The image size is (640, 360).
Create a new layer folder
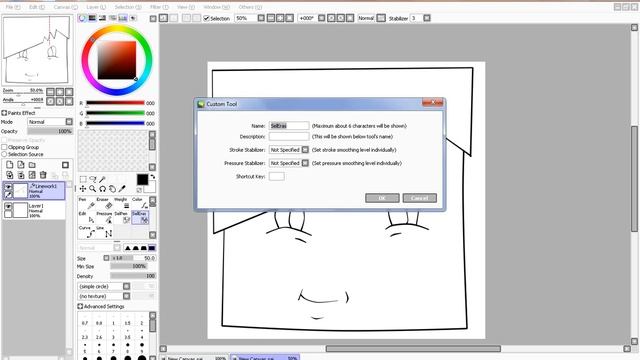[32, 165]
